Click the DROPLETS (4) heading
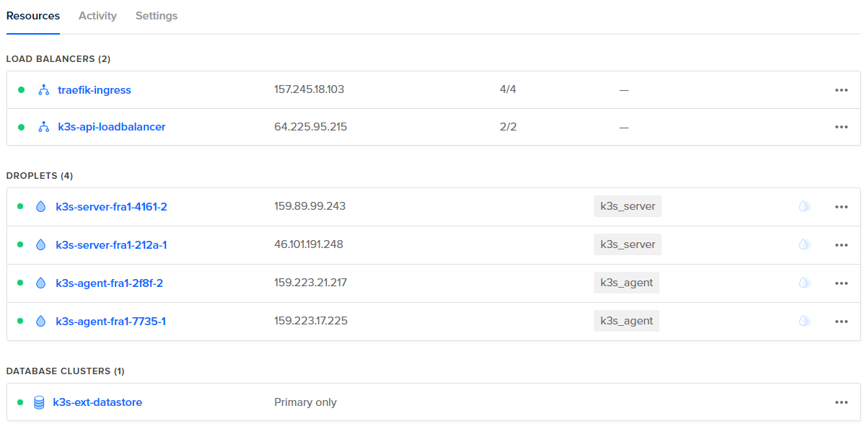 point(40,176)
